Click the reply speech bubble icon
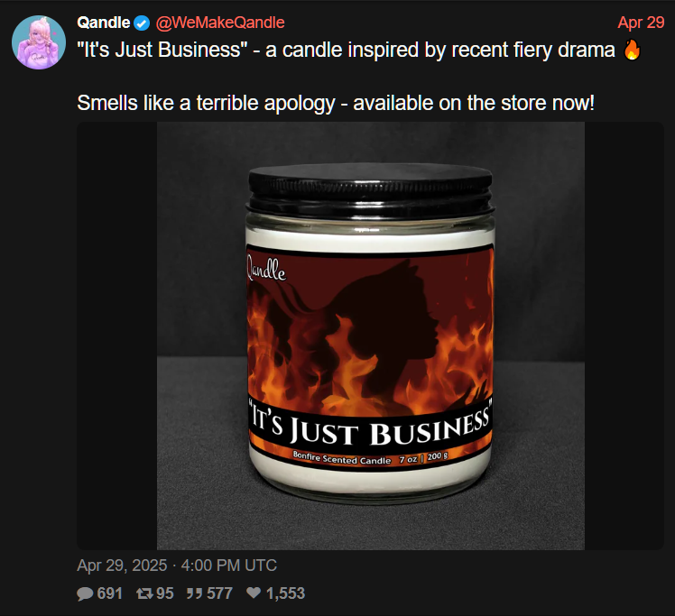The width and height of the screenshot is (675, 616). [x=85, y=593]
